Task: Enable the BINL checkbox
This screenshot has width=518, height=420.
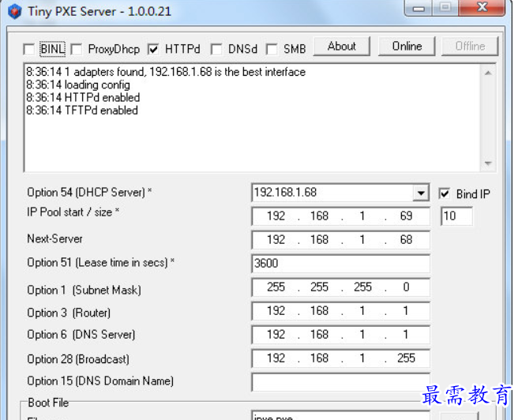Action: [x=29, y=50]
